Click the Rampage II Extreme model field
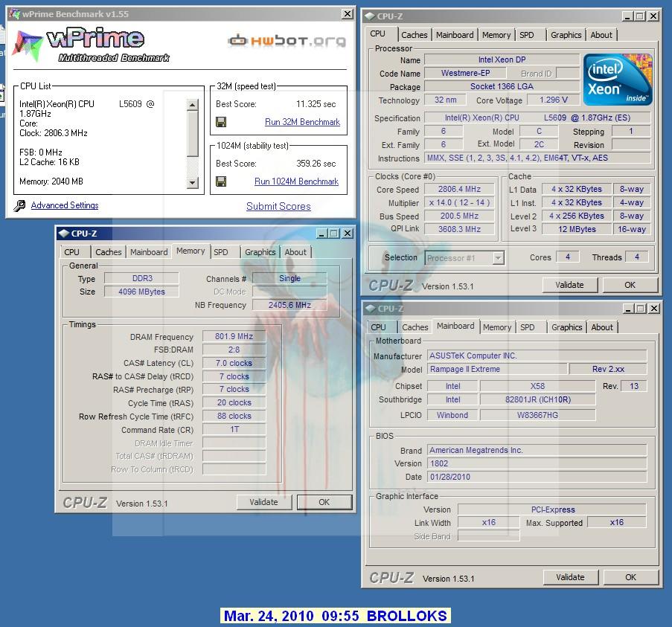The image size is (672, 627). tap(497, 369)
